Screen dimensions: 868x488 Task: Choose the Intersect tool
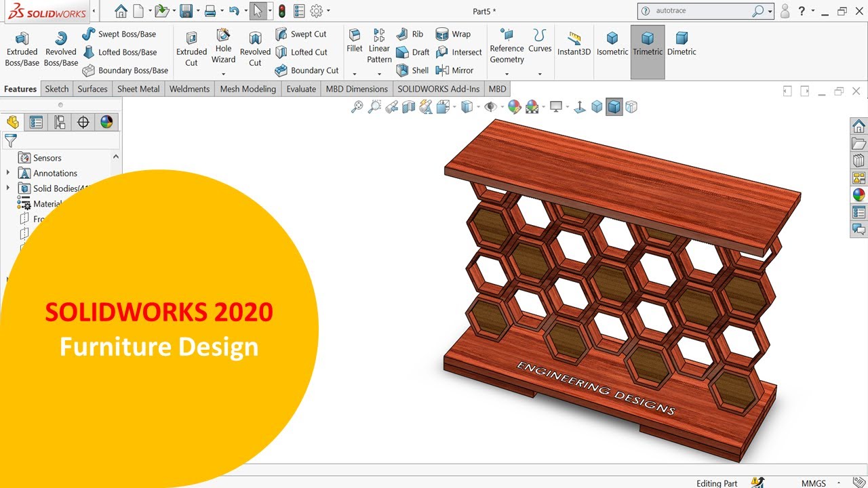coord(458,52)
